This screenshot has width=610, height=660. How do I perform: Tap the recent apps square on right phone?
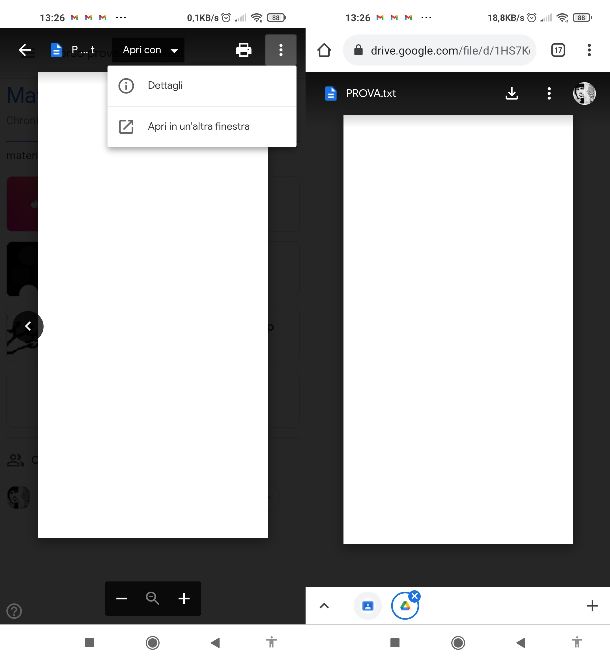pyautogui.click(x=394, y=642)
